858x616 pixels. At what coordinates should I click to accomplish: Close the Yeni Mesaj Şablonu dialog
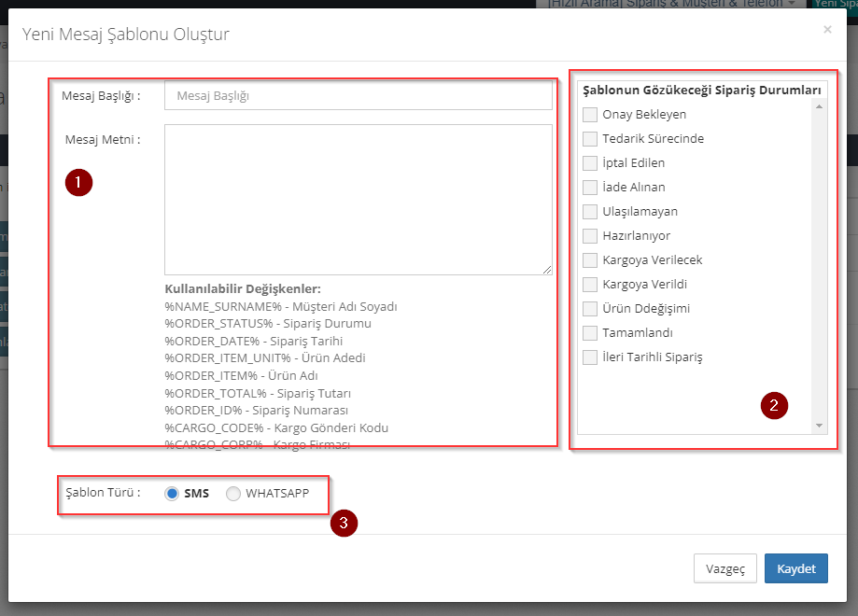[x=826, y=30]
